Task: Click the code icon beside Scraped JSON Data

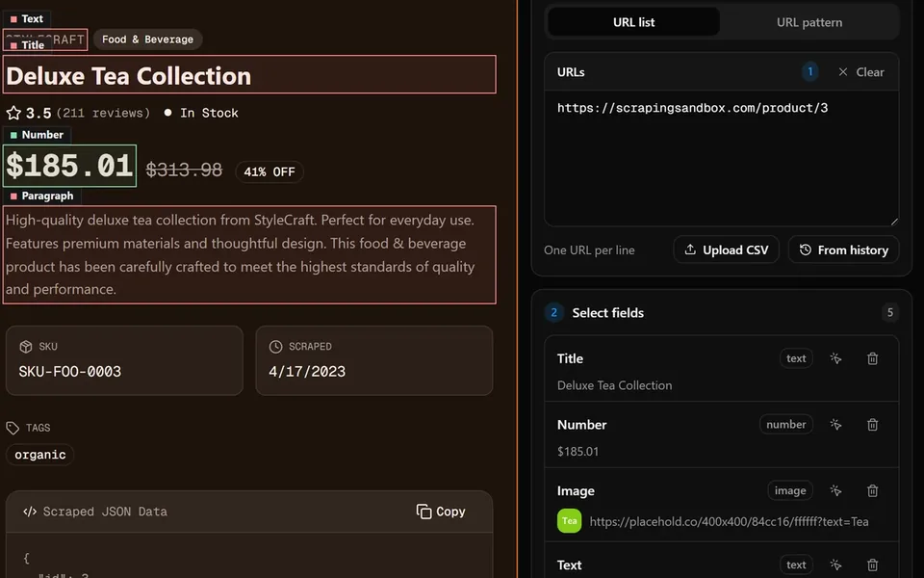Action: coord(30,512)
